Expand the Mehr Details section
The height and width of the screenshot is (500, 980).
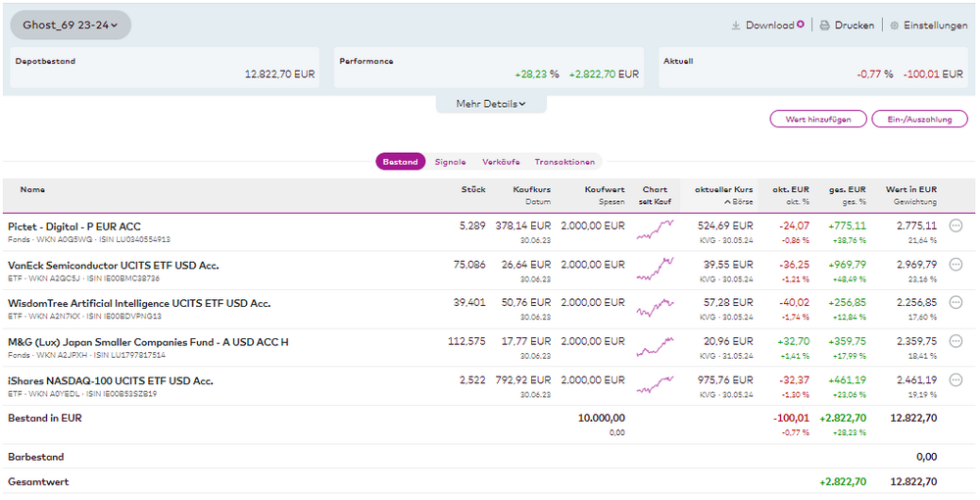tap(490, 104)
